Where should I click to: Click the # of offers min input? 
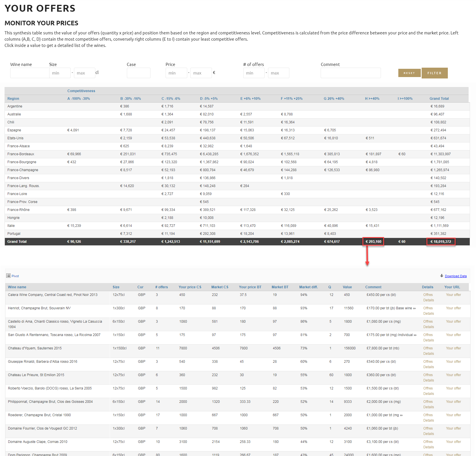(254, 73)
